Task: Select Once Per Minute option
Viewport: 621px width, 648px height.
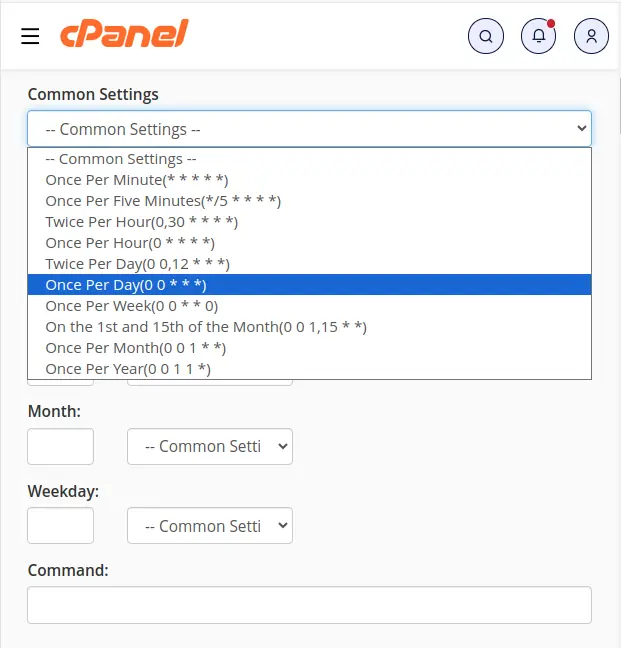Action: pos(309,180)
